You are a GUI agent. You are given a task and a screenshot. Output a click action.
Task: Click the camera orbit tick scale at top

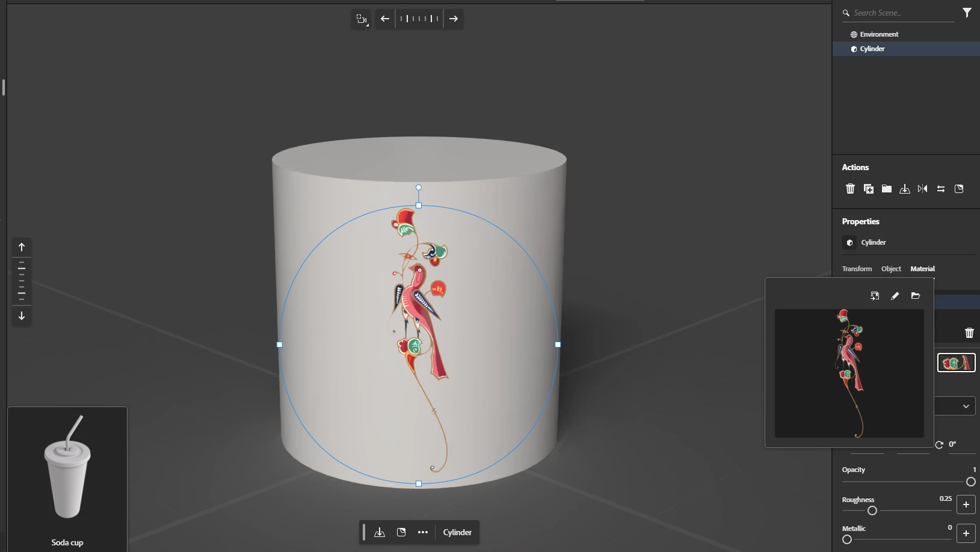(419, 19)
